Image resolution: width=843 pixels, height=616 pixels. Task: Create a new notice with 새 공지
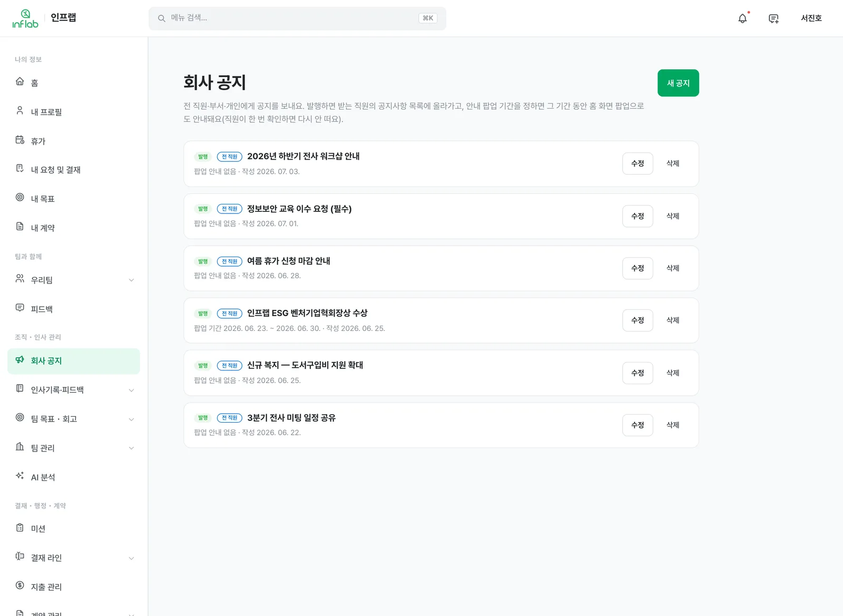pos(678,83)
